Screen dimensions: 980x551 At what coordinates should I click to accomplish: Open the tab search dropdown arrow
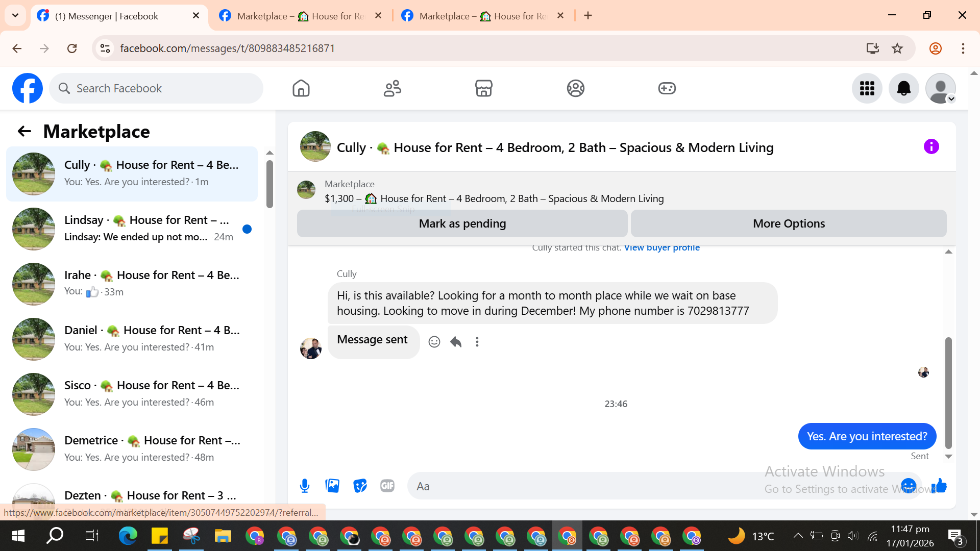click(x=15, y=15)
